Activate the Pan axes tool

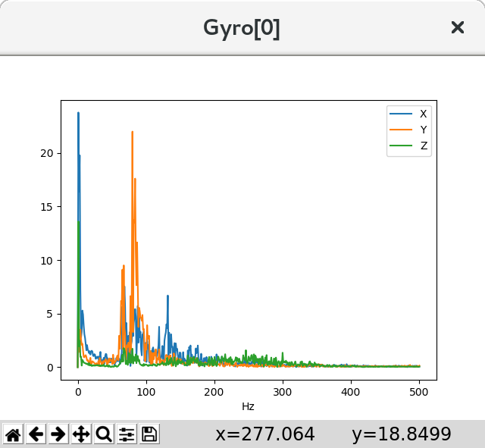(81, 434)
